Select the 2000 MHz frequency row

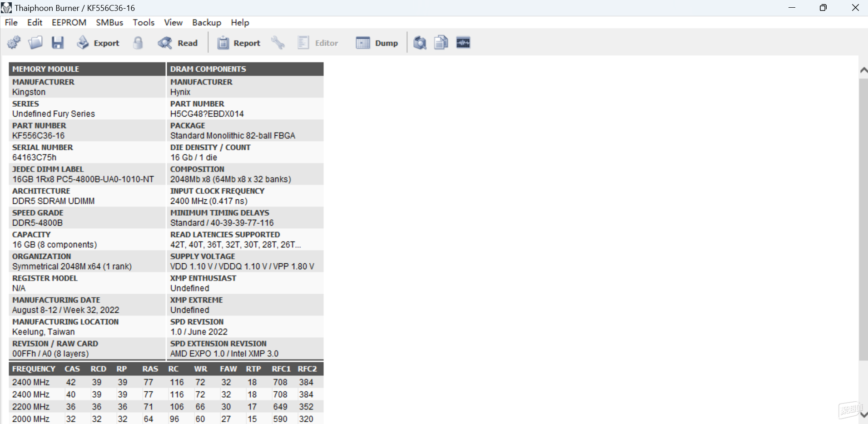click(x=166, y=419)
